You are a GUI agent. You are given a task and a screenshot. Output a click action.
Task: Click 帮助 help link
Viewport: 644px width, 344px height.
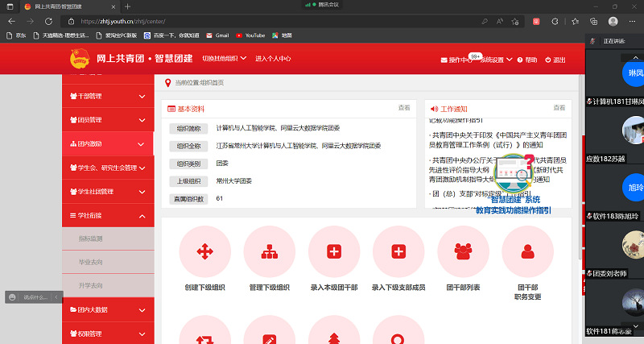point(527,60)
